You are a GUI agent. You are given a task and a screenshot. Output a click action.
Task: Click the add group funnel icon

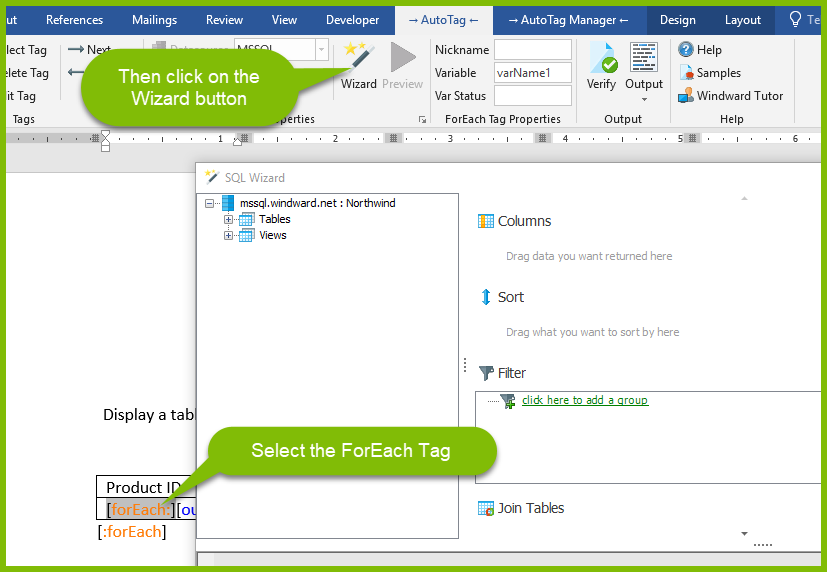coord(508,401)
